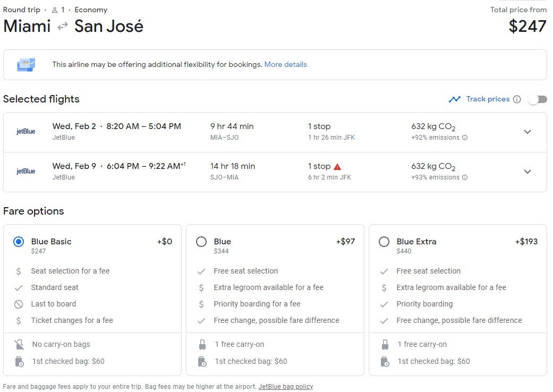Click the Blue Extra checked bag icon
This screenshot has height=392, width=553.
(x=385, y=362)
